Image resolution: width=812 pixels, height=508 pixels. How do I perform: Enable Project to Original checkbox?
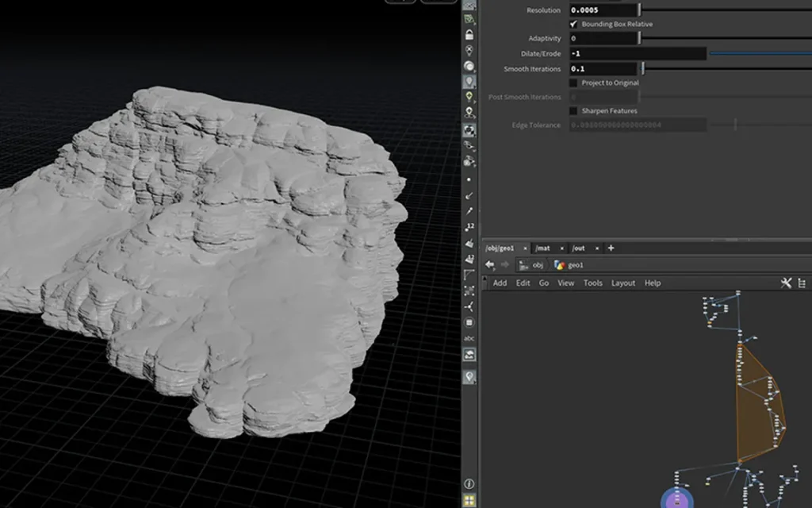pyautogui.click(x=573, y=83)
